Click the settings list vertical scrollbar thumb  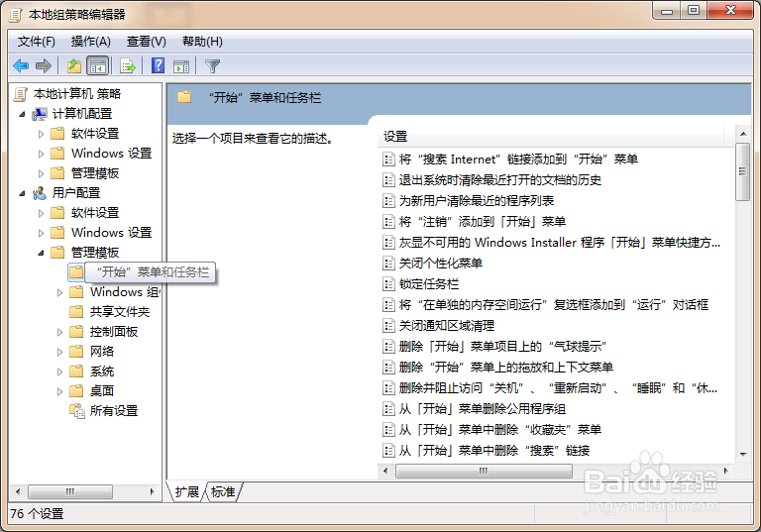coord(742,171)
